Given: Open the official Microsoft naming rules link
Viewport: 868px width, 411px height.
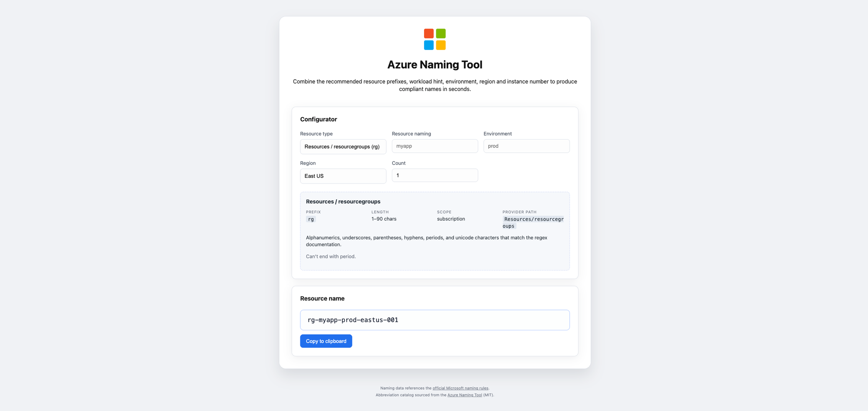Looking at the screenshot, I should pyautogui.click(x=460, y=388).
